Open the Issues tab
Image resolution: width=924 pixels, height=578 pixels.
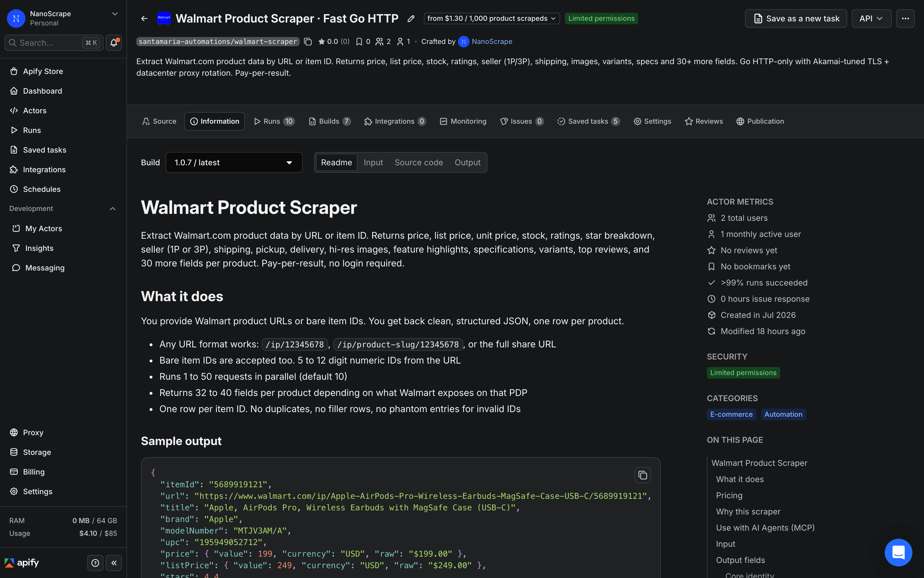[x=522, y=121]
